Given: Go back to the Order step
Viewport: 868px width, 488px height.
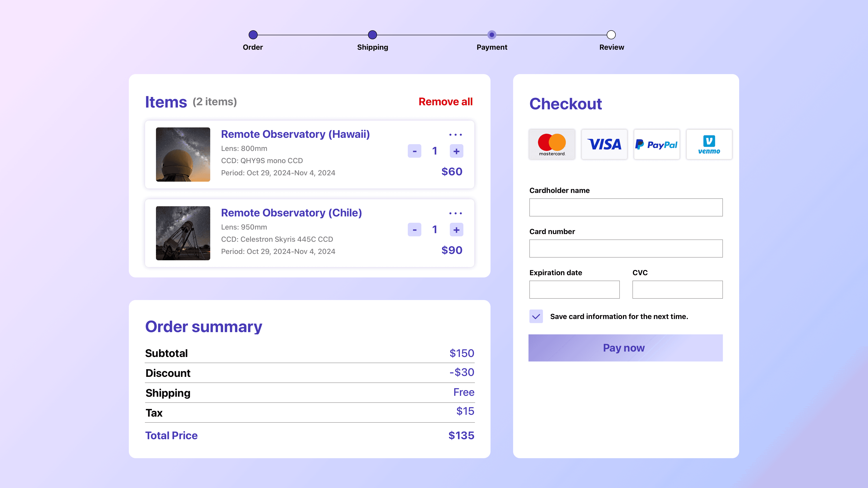Looking at the screenshot, I should [253, 35].
